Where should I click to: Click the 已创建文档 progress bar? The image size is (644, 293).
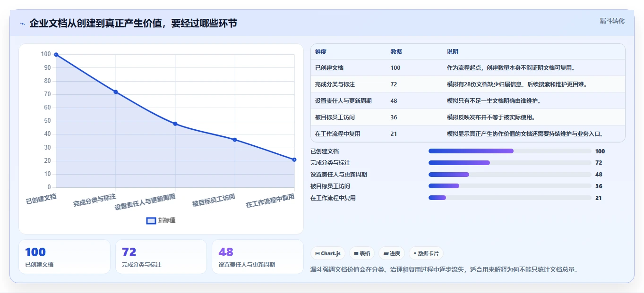pyautogui.click(x=510, y=151)
